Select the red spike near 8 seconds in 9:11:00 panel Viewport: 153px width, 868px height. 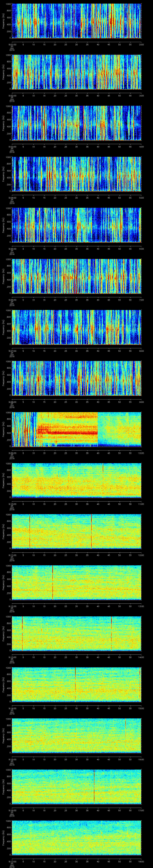click(x=30, y=531)
